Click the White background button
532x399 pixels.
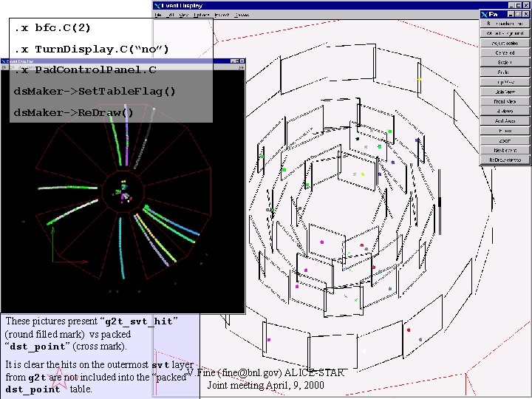(505, 33)
